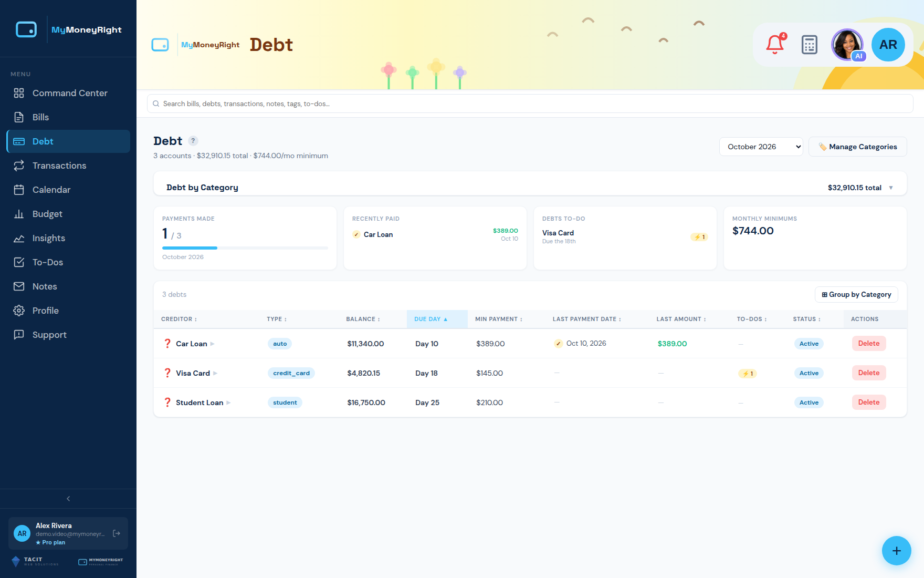Open the Bills menu item
The image size is (924, 578).
point(68,117)
